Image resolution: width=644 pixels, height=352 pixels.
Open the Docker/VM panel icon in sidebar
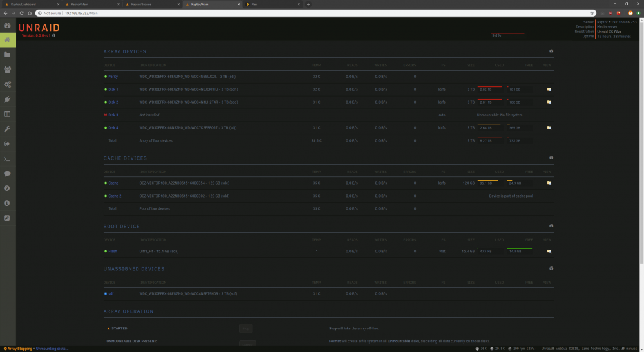click(x=7, y=114)
